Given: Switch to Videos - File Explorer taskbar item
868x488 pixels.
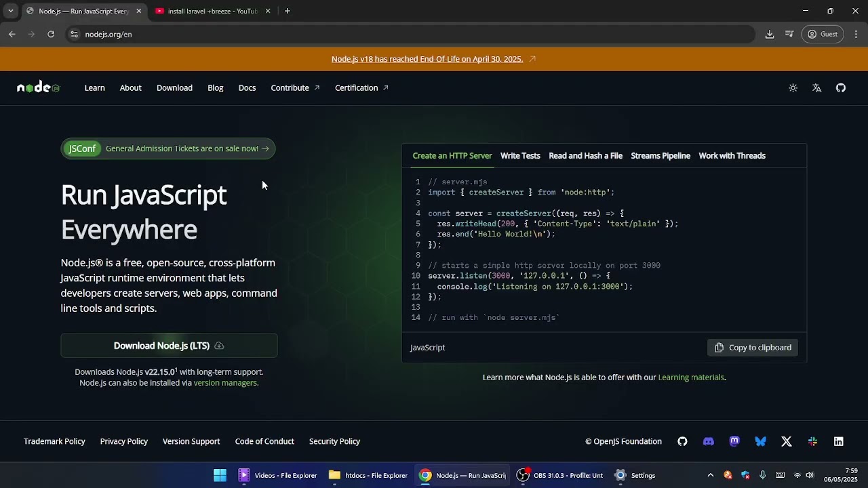Looking at the screenshot, I should (278, 475).
